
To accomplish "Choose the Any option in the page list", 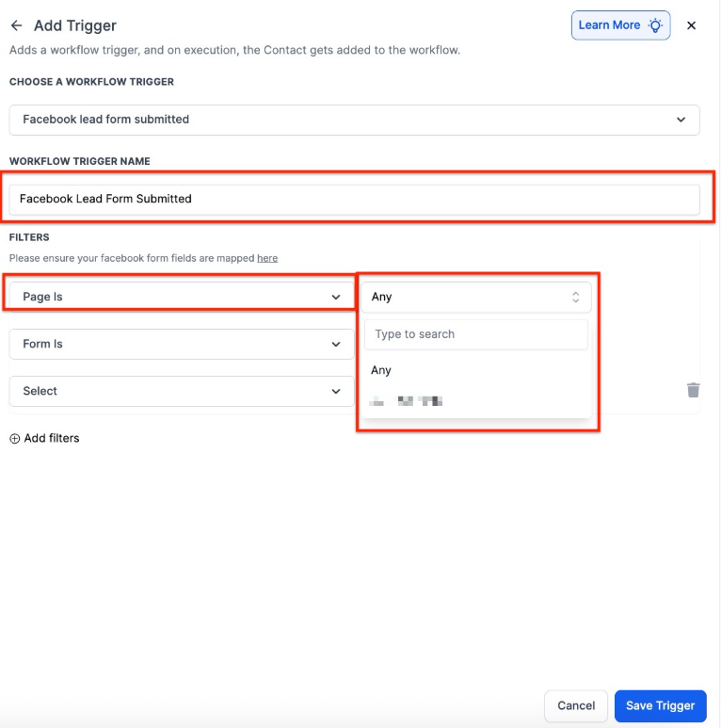I will pyautogui.click(x=381, y=370).
